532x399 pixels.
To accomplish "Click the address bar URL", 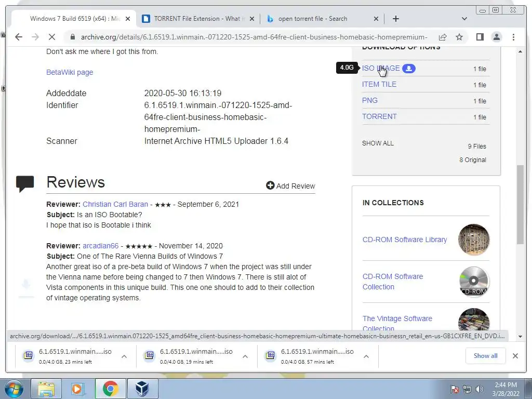I will [x=254, y=37].
